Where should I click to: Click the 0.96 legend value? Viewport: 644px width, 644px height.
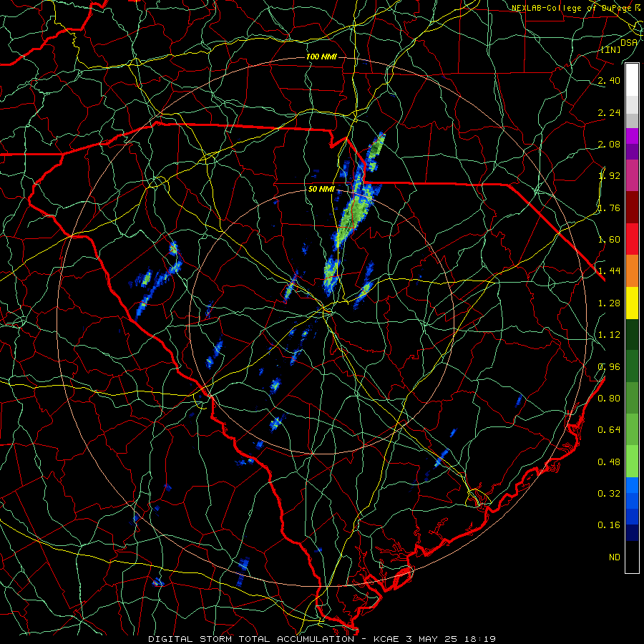click(x=609, y=367)
